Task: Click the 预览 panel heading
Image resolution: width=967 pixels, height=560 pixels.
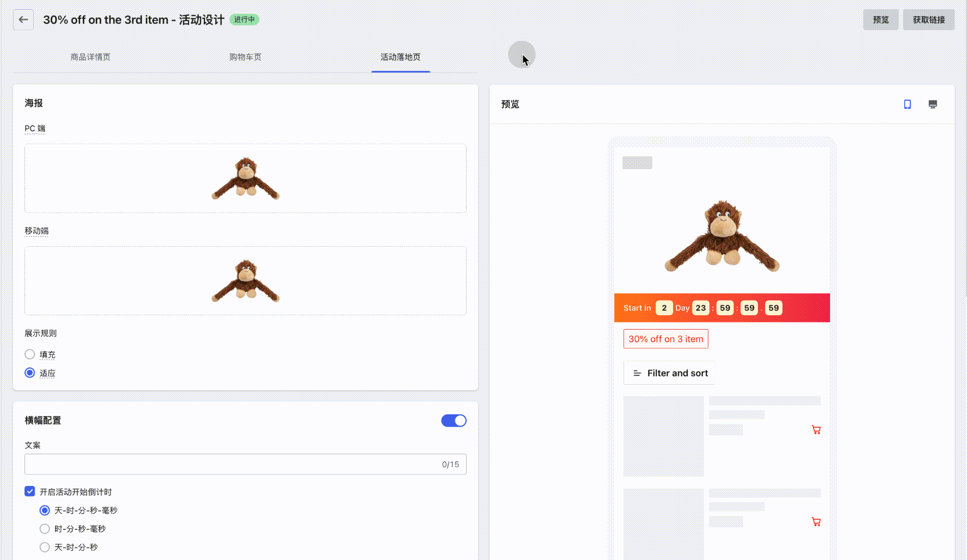Action: pos(510,104)
